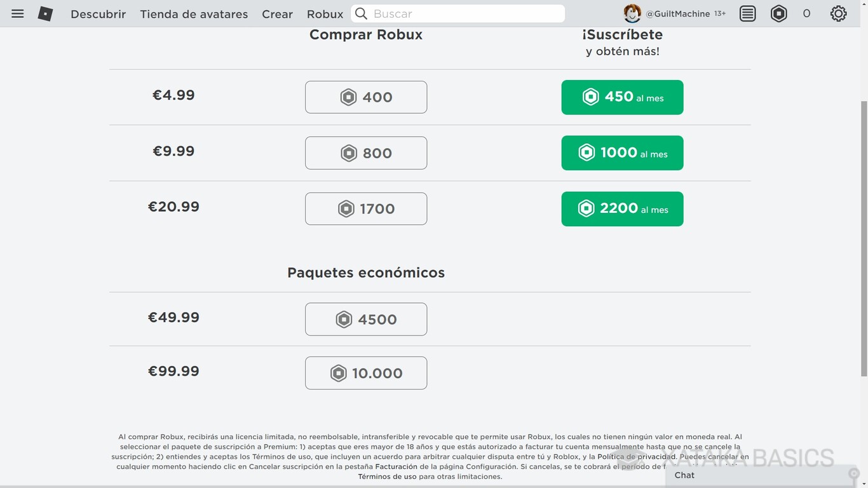Click the Roblox logo icon
The image size is (868, 488).
click(44, 13)
